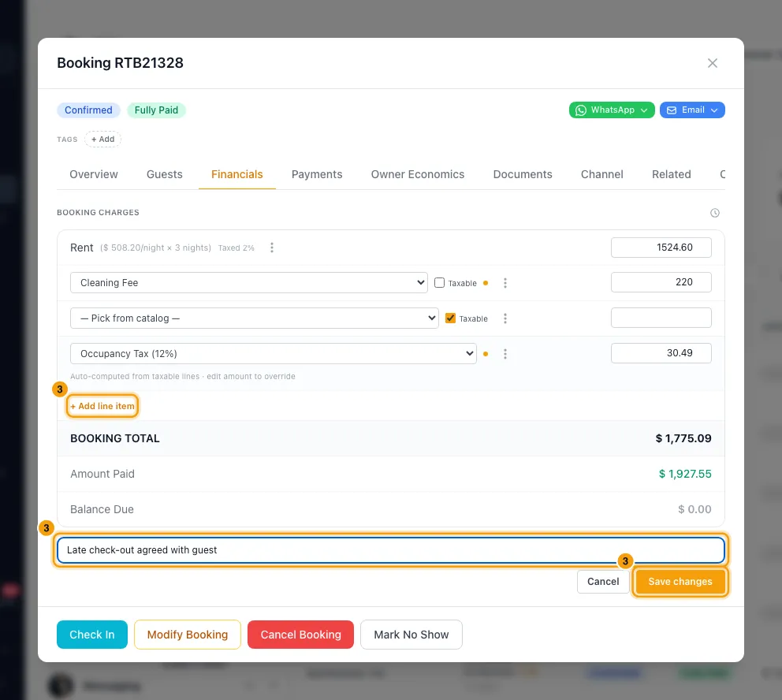Screen dimensions: 782x700
Task: Open the Rent line options menu
Action: [x=272, y=248]
